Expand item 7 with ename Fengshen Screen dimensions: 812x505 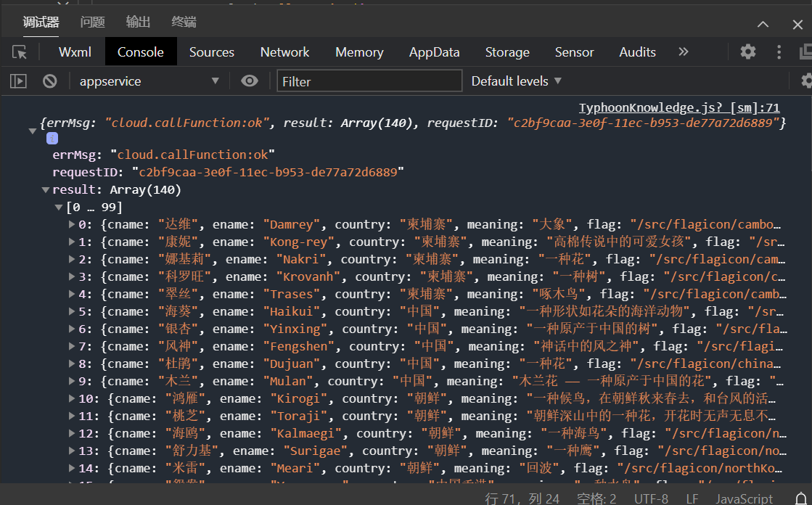click(72, 347)
